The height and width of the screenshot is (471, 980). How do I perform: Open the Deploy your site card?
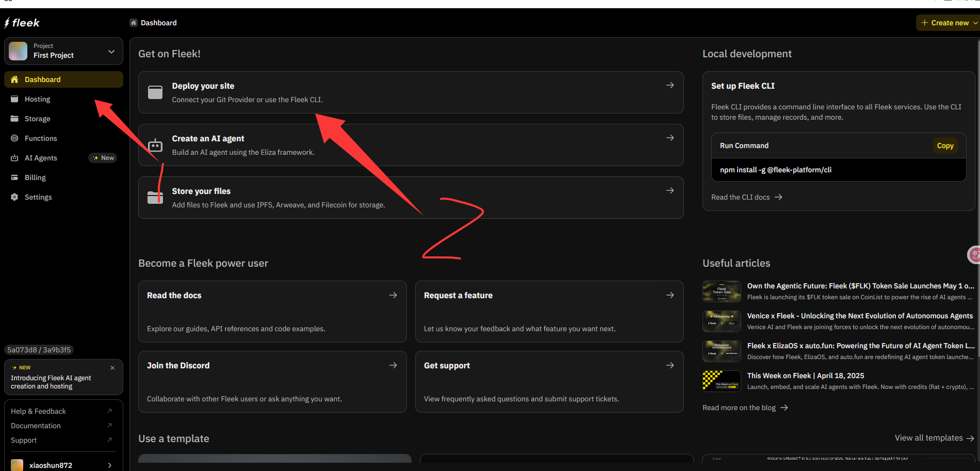411,92
